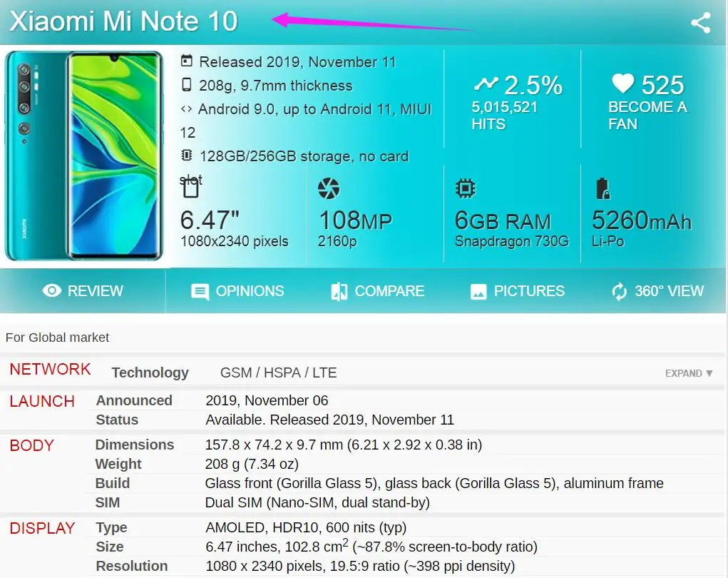This screenshot has width=728, height=578.
Task: Click '208g, 9.7mm thickness' header line
Action: (276, 86)
